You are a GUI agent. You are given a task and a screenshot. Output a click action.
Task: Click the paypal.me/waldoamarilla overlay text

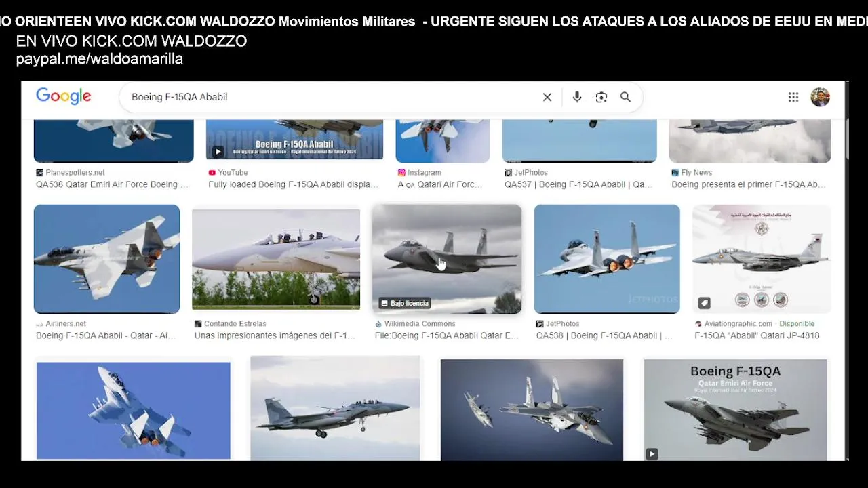[100, 59]
